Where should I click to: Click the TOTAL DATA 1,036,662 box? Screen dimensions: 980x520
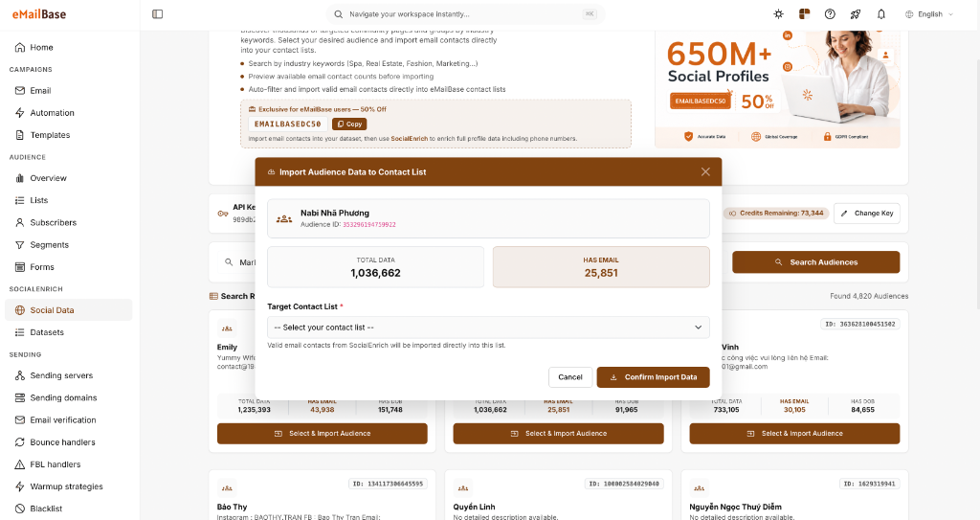click(375, 267)
